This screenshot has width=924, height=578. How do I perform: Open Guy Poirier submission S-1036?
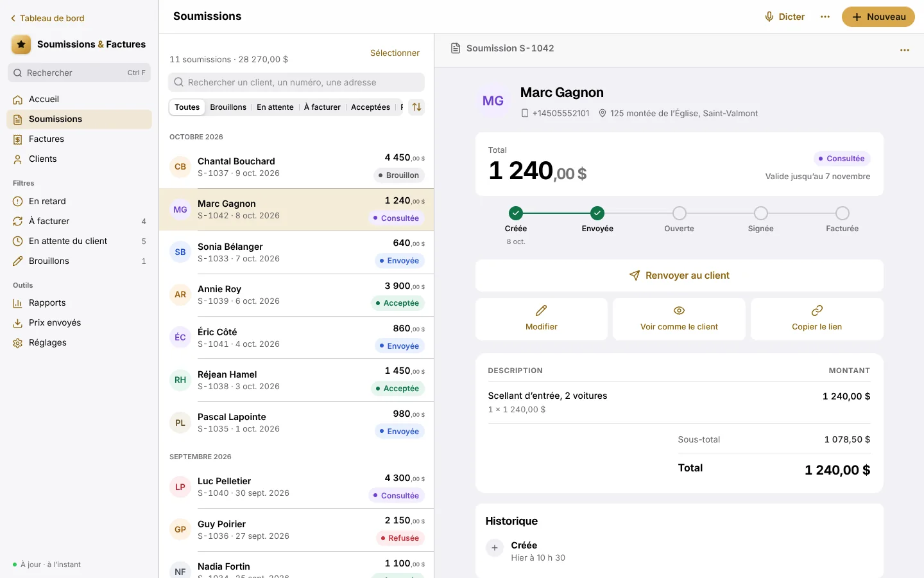click(296, 530)
